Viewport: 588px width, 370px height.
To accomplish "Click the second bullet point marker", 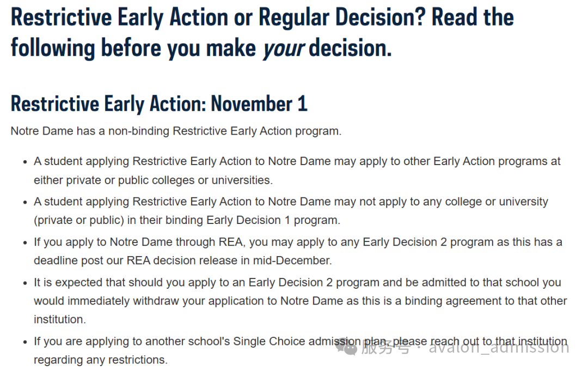I will coord(24,202).
